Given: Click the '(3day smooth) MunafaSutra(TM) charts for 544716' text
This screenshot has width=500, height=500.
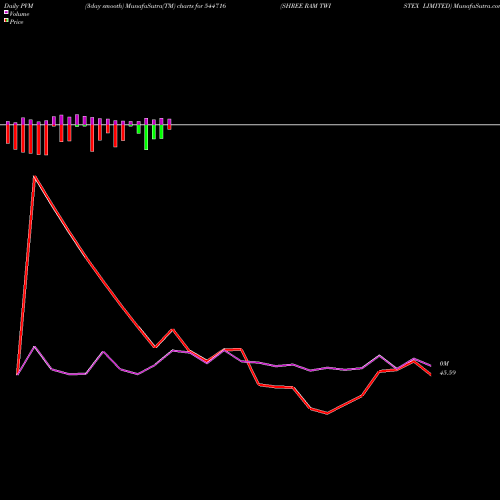Looking at the screenshot, I should (155, 6).
